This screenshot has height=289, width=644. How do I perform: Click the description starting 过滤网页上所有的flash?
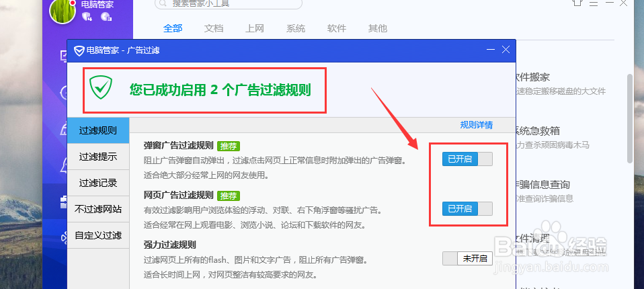pyautogui.click(x=255, y=260)
